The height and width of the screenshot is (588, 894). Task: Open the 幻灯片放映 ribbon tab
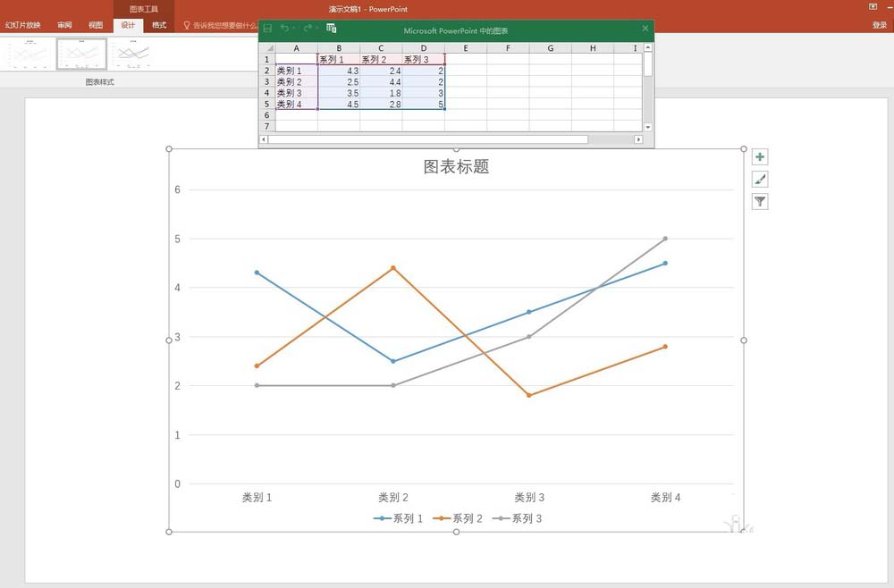(x=23, y=25)
